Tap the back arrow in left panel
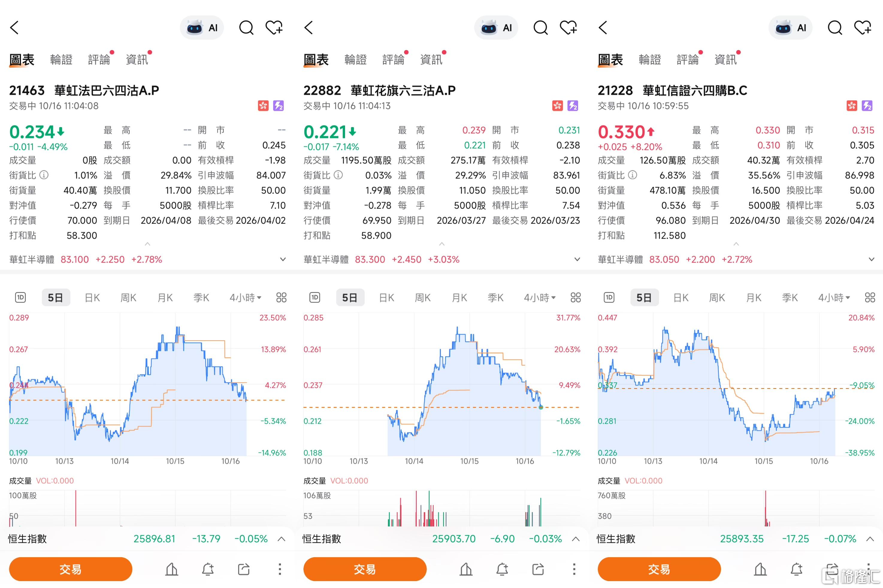 tap(14, 28)
